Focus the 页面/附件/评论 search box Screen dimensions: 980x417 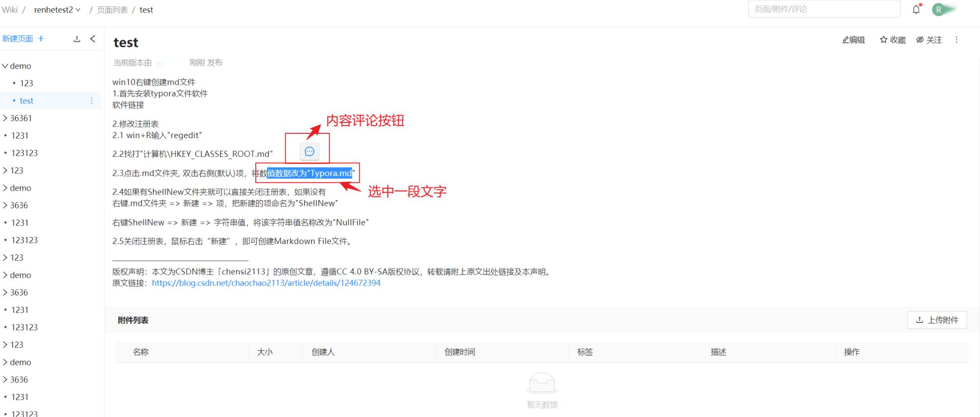[x=824, y=9]
